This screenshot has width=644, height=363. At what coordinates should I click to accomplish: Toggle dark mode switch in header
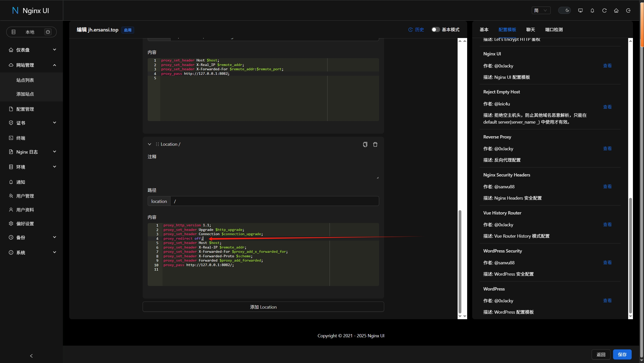[564, 10]
